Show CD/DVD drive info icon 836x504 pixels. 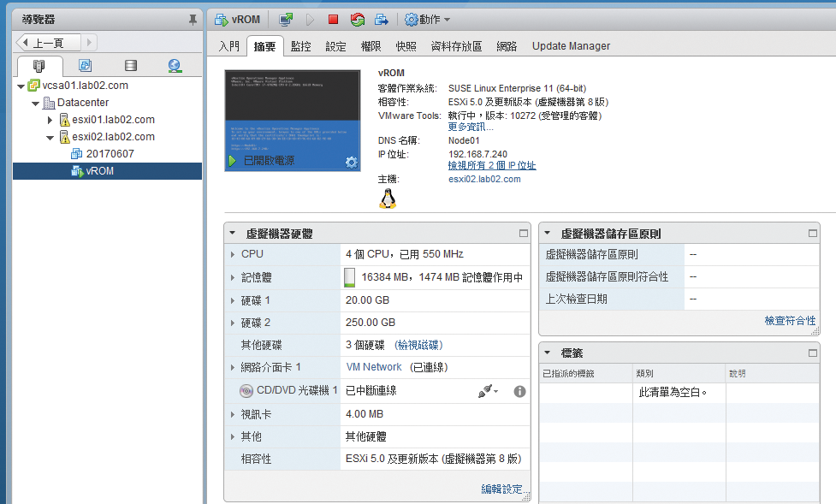pos(520,391)
